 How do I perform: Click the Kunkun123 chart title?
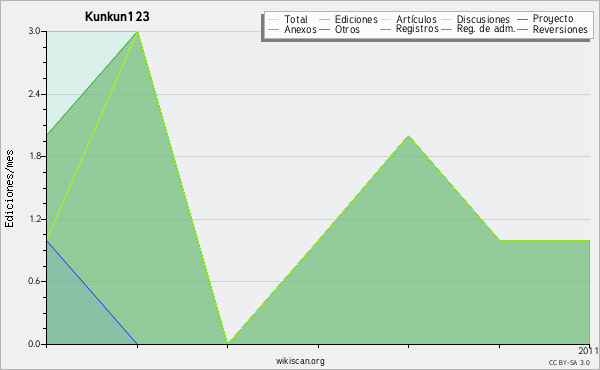(x=117, y=16)
